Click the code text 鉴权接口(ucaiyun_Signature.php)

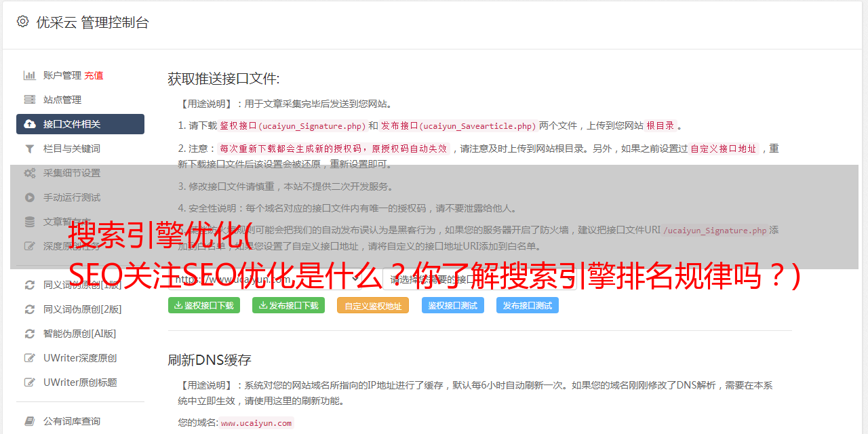[292, 125]
